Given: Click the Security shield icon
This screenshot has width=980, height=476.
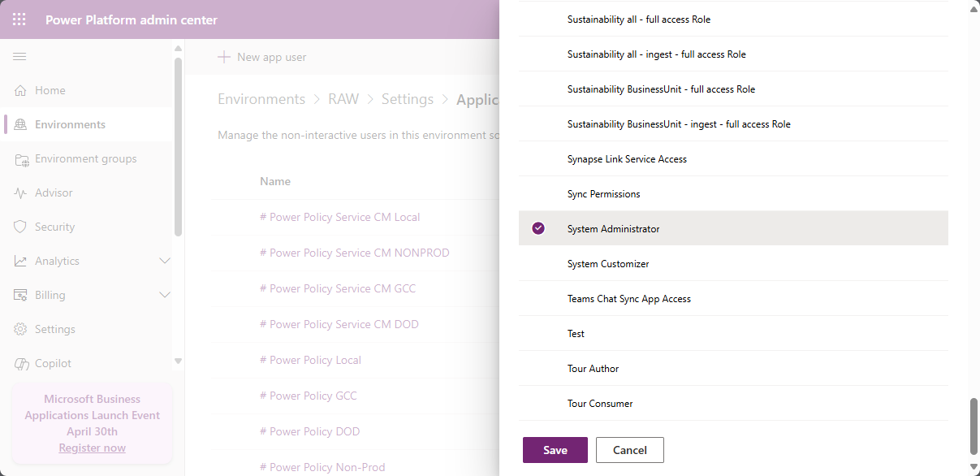Looking at the screenshot, I should click(x=21, y=227).
